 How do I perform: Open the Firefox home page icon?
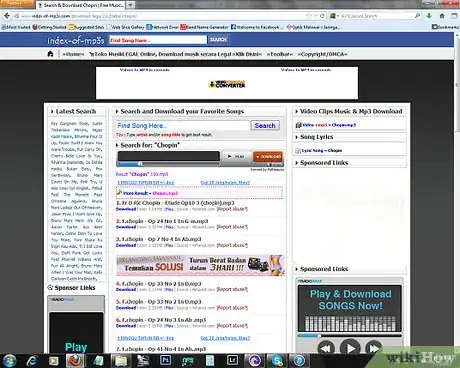point(442,16)
